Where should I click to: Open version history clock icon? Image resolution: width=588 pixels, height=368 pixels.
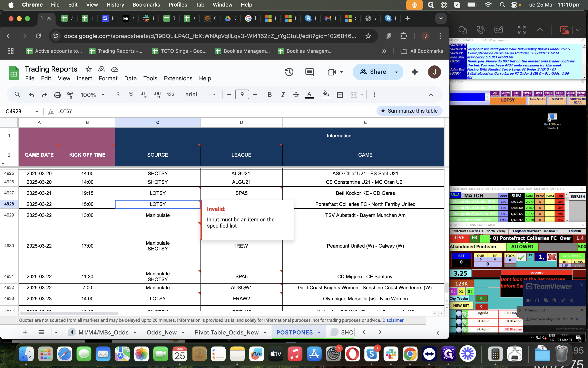coord(289,72)
